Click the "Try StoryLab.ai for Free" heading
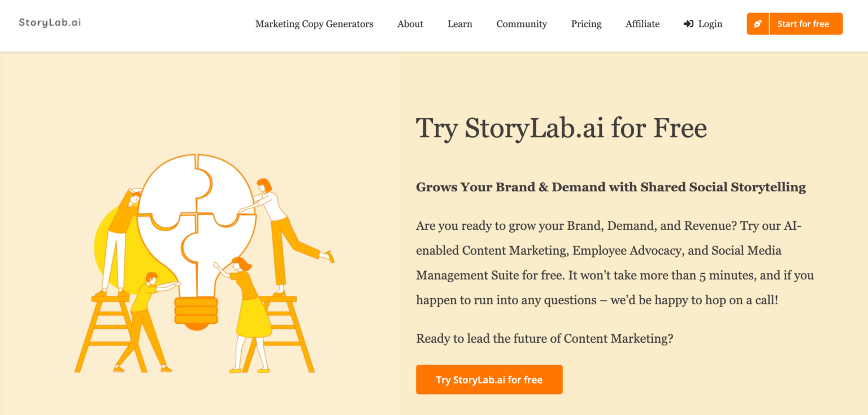Image resolution: width=868 pixels, height=415 pixels. (561, 128)
